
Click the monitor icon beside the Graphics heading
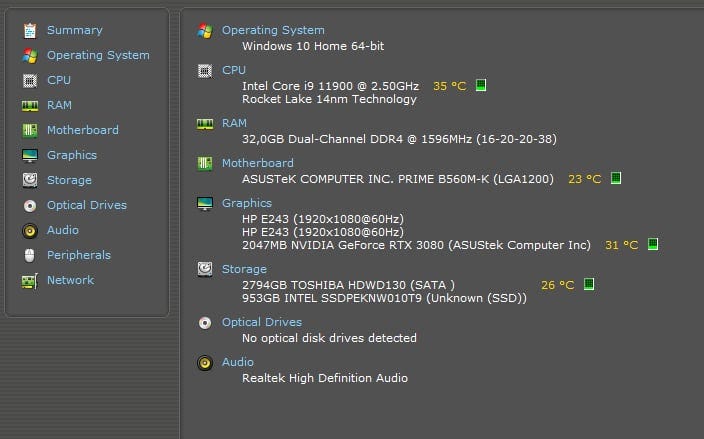[x=205, y=204]
